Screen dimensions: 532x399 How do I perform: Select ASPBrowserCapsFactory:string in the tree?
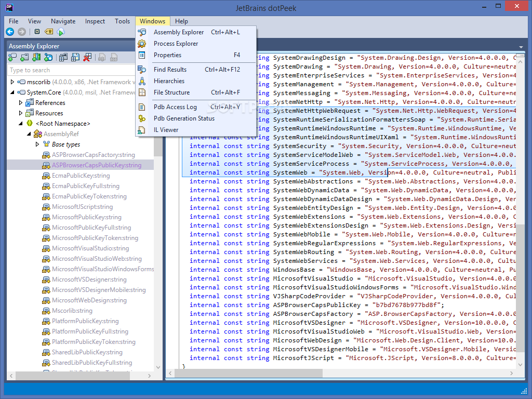tap(94, 155)
